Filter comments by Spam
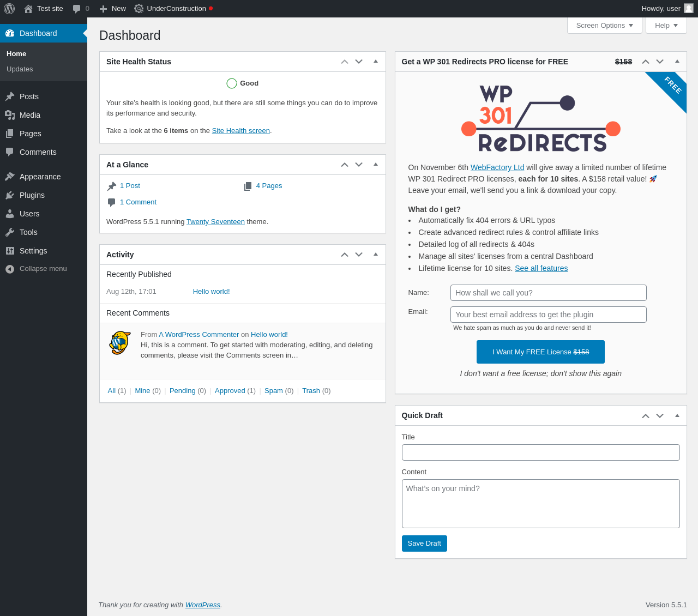 pyautogui.click(x=274, y=391)
